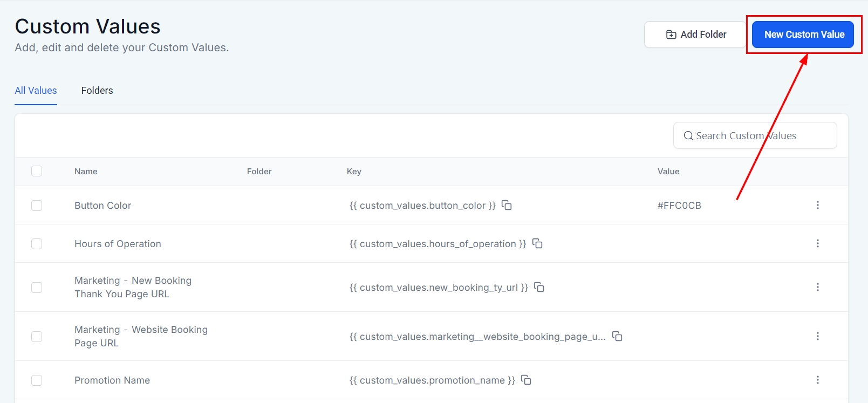
Task: Click the search magnifier icon
Action: 688,136
